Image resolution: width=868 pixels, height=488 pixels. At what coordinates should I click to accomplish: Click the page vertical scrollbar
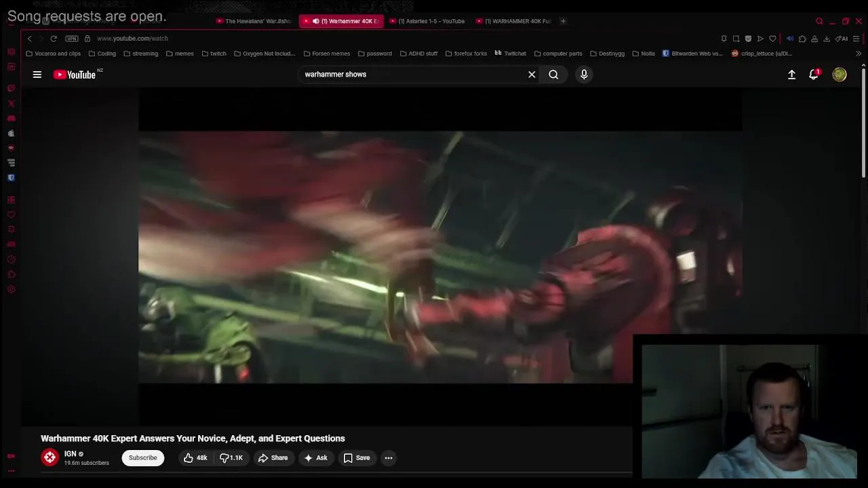coord(863,122)
